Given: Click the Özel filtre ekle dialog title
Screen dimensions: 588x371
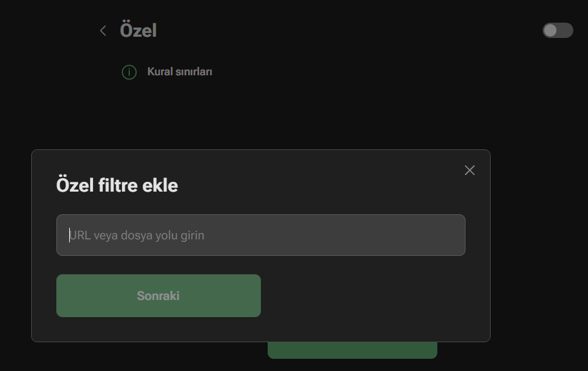Looking at the screenshot, I should click(x=117, y=185).
